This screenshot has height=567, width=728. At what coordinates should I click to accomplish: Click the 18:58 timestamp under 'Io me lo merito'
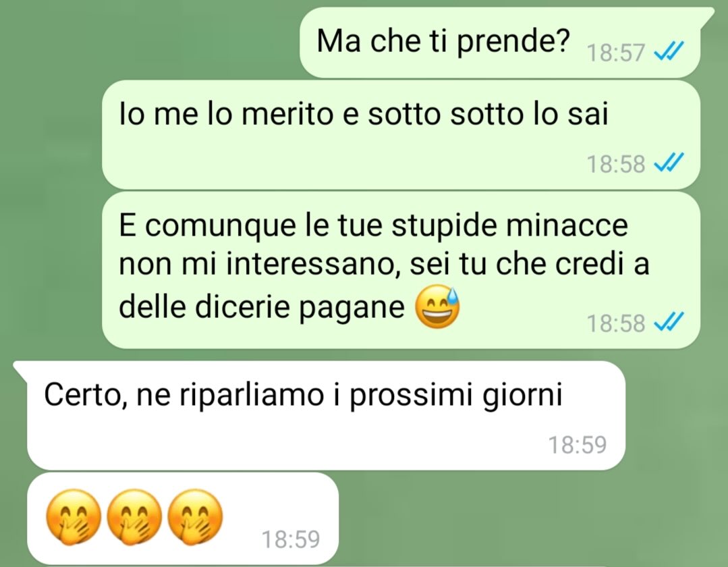tap(616, 164)
